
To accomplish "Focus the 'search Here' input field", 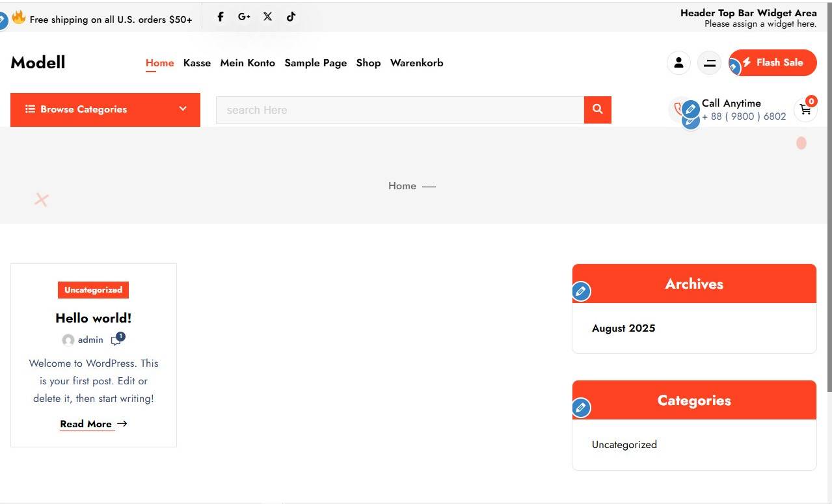I will [x=399, y=110].
